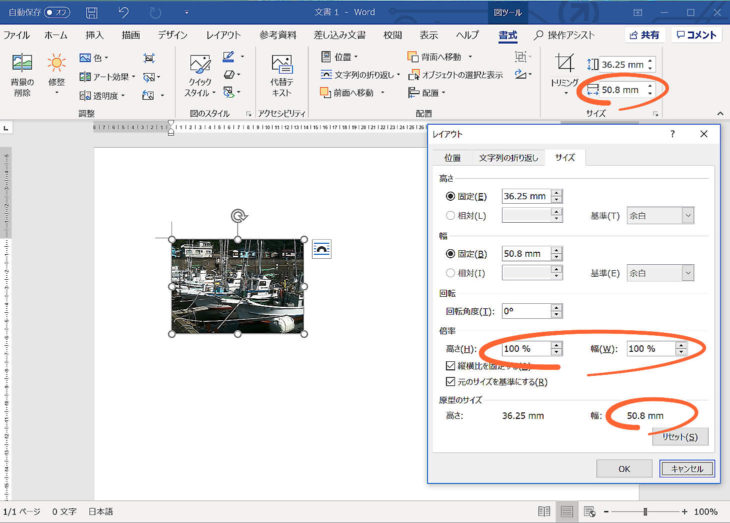Click the save icon in title bar
The width and height of the screenshot is (730, 523).
[x=92, y=13]
